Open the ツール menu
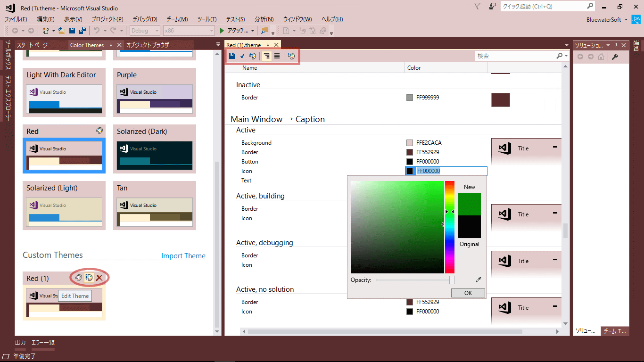The image size is (644, 362). point(206,19)
